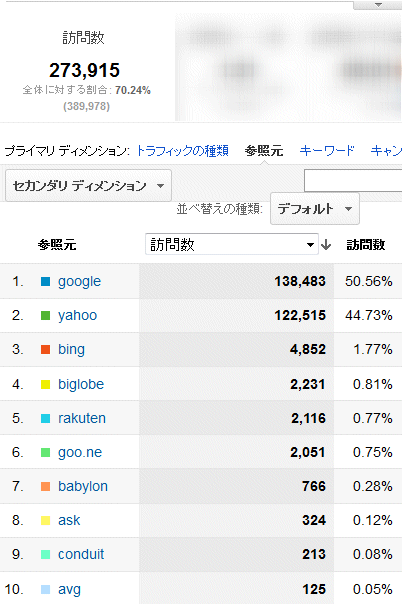Click the avg share value 0.05%
402x604 pixels.
coord(373,589)
